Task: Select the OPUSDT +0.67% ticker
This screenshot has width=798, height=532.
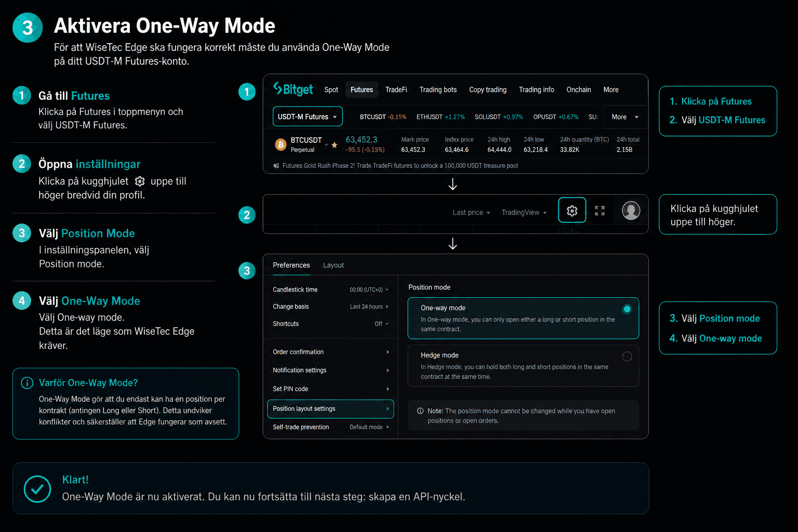Action: [555, 117]
